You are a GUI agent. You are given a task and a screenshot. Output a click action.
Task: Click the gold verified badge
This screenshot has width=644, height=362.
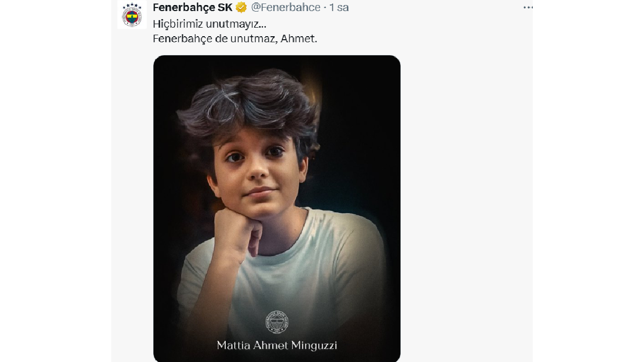242,8
